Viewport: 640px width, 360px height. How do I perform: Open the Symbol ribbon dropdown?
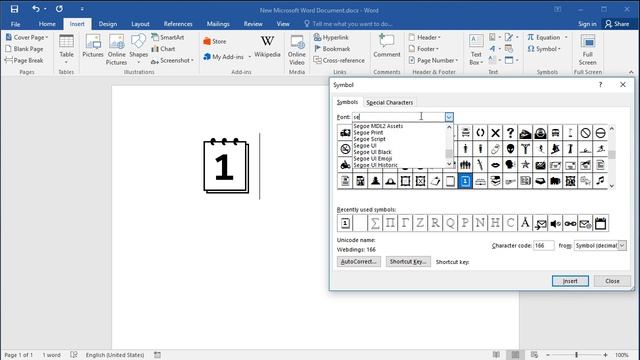click(x=544, y=49)
